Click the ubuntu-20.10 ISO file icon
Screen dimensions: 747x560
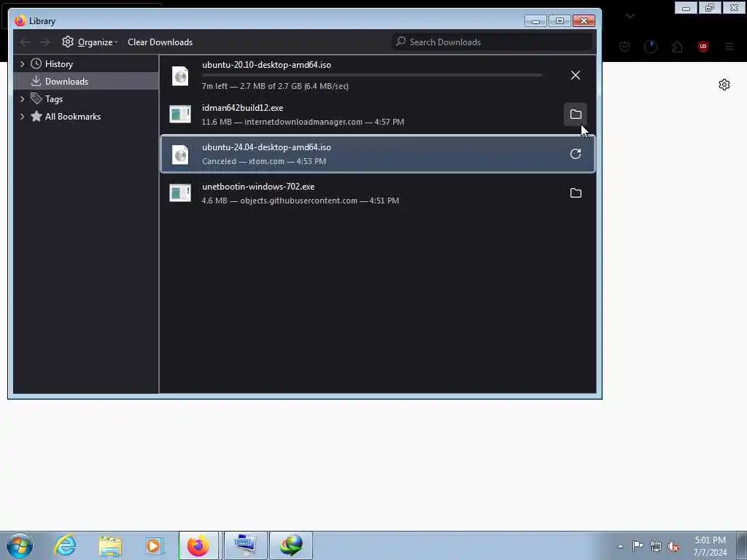click(180, 76)
